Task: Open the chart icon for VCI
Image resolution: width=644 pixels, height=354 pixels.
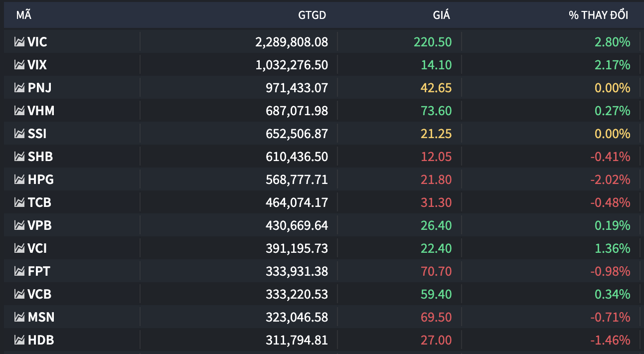Action: point(19,248)
